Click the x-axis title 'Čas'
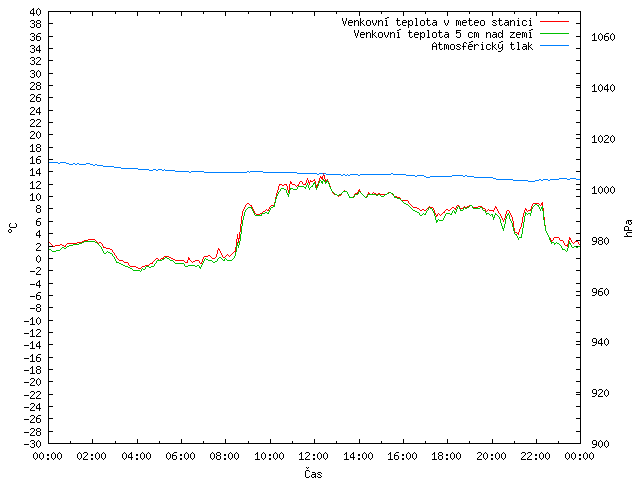Image resolution: width=640 pixels, height=480 pixels. coord(313,473)
